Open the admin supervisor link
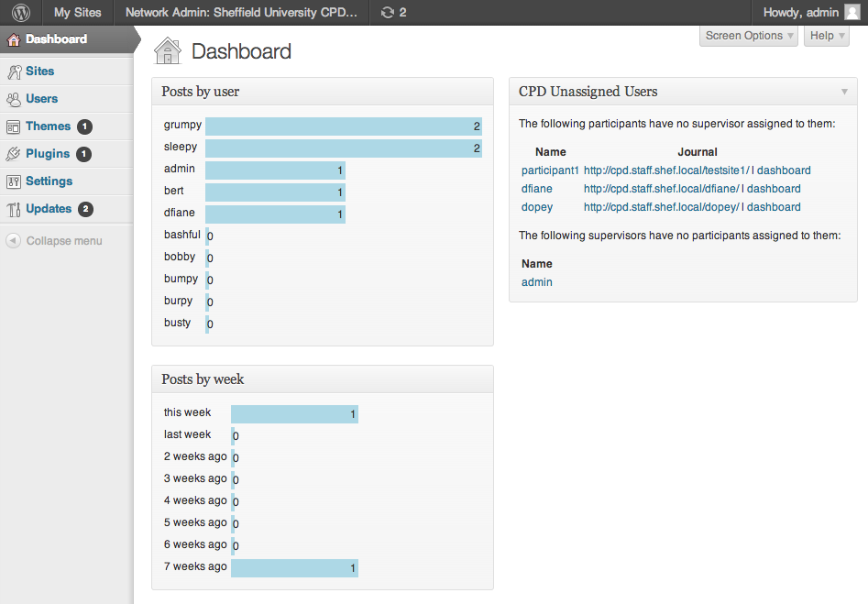Viewport: 868px width, 604px height. [536, 282]
